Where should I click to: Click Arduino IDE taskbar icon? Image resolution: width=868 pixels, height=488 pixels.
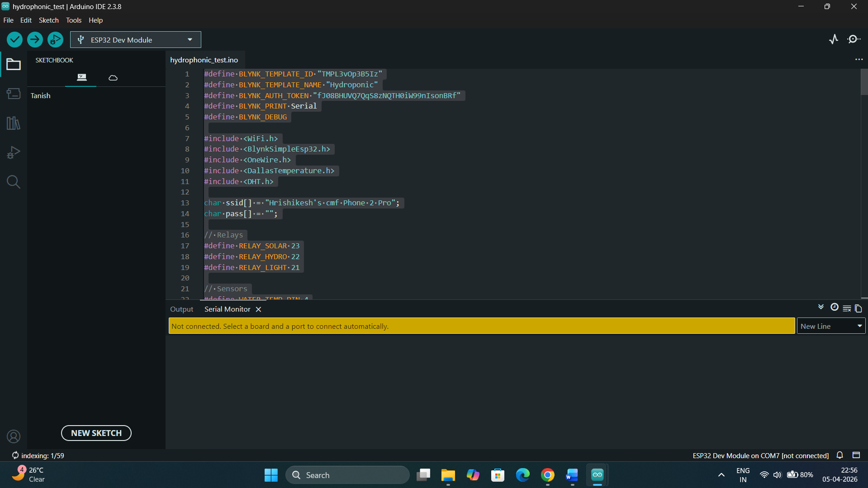(x=598, y=475)
